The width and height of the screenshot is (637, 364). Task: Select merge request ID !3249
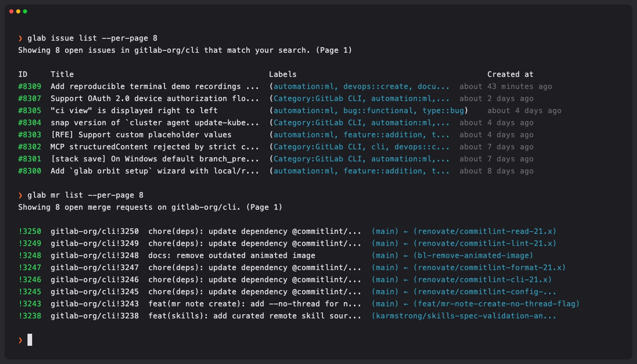30,243
